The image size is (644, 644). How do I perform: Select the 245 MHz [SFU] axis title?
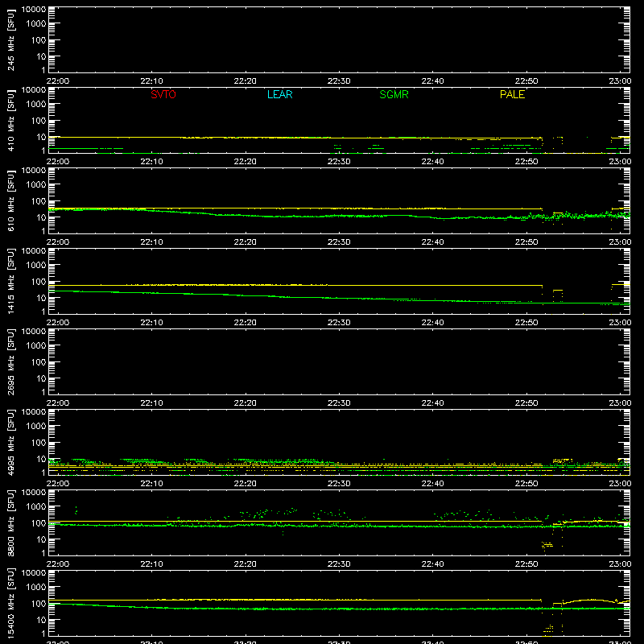coord(10,40)
